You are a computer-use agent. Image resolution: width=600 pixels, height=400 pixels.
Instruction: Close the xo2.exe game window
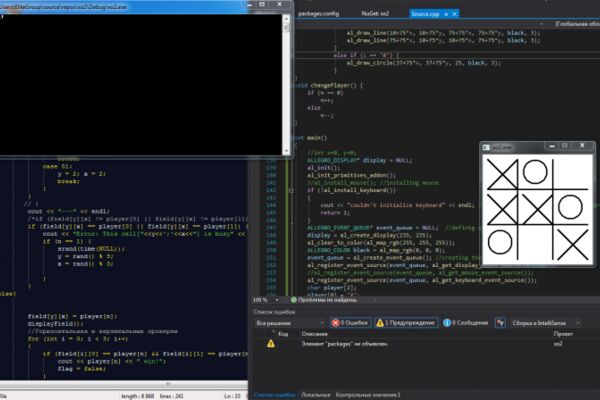click(x=582, y=146)
